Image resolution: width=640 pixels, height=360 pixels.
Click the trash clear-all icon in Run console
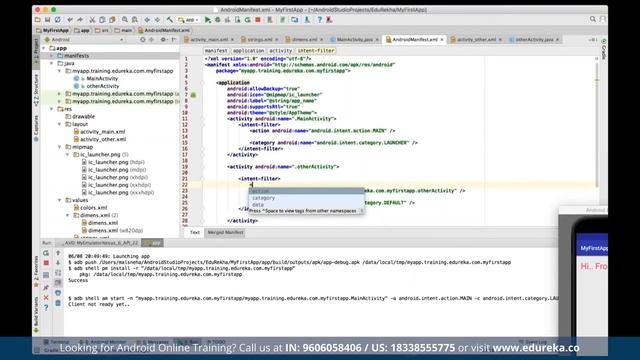58,303
